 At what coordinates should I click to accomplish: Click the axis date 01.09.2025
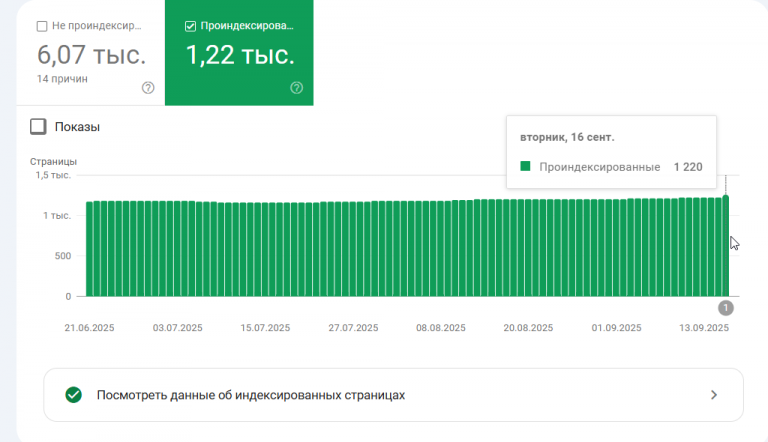pyautogui.click(x=616, y=328)
